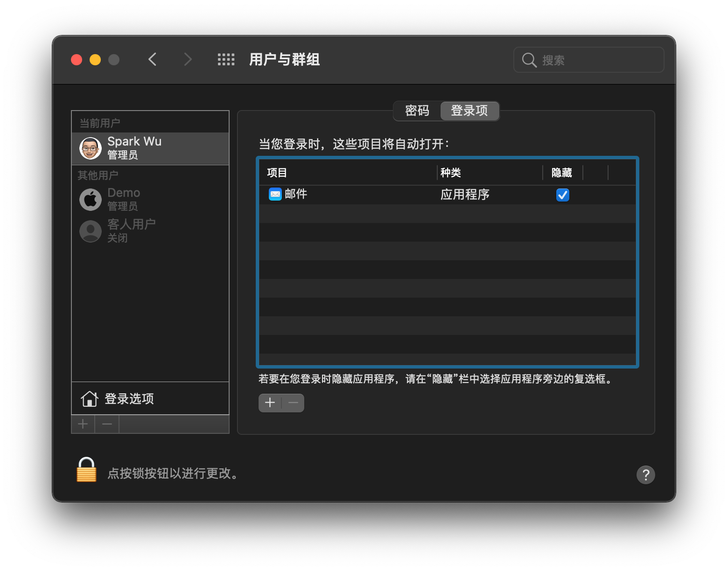Click the lock icon to make changes
This screenshot has height=571, width=728.
coord(86,470)
